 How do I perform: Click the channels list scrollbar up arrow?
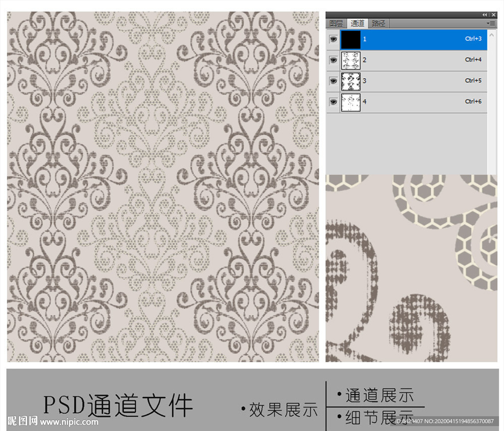pos(492,35)
